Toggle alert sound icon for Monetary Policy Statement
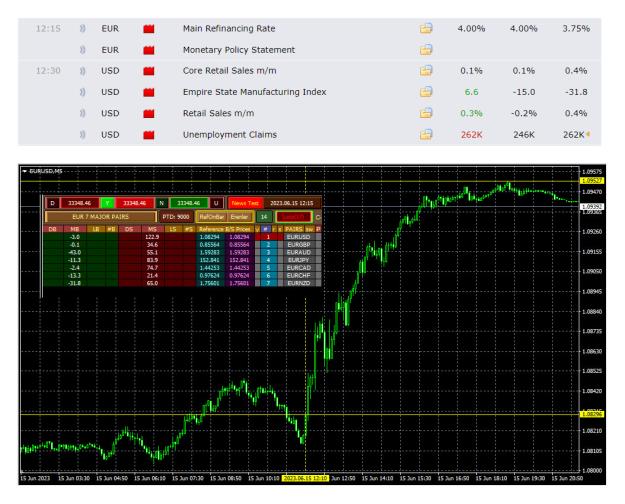625x504 pixels. click(x=83, y=50)
